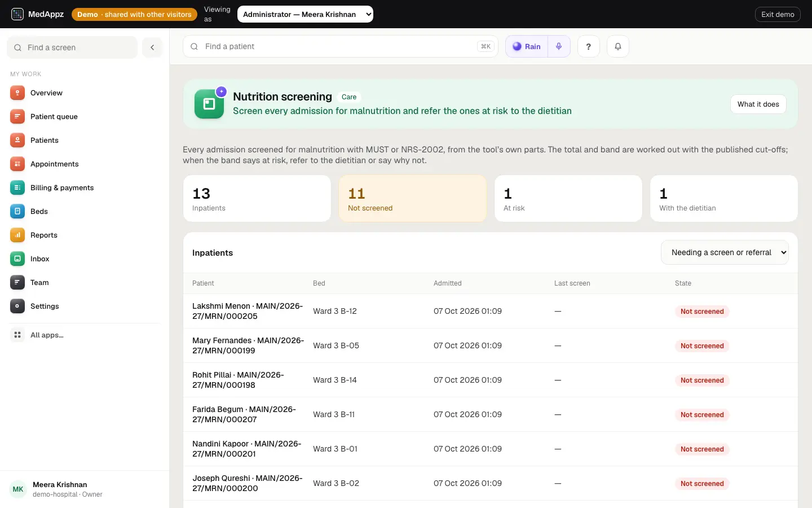This screenshot has height=508, width=812.
Task: Open the Team icon
Action: pyautogui.click(x=17, y=283)
